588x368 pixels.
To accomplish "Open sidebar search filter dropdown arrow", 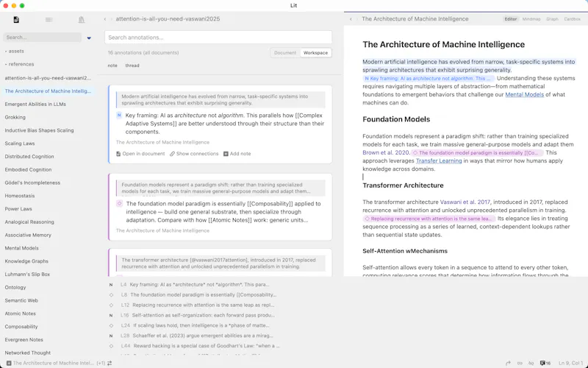I will coord(89,38).
